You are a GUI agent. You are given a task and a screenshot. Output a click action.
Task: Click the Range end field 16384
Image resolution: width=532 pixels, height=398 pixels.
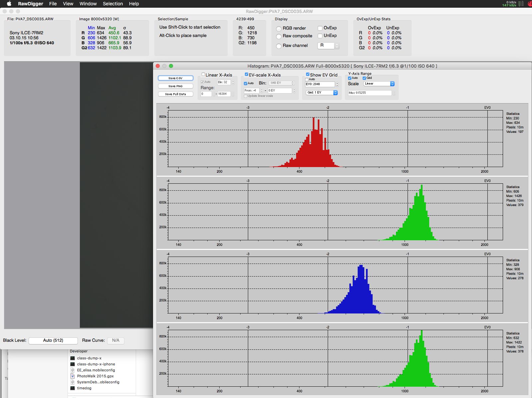(224, 94)
